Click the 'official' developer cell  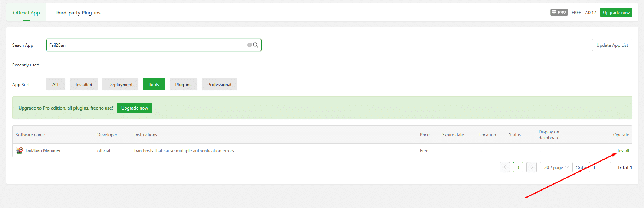[103, 150]
